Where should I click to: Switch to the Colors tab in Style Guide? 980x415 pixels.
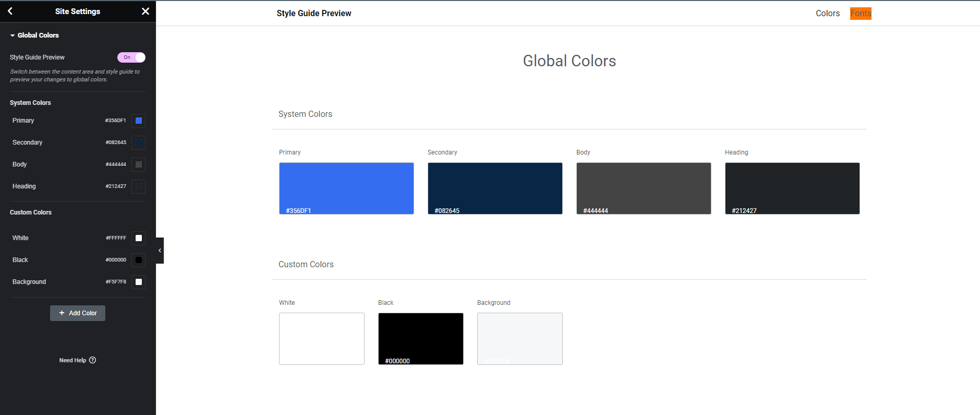(828, 14)
